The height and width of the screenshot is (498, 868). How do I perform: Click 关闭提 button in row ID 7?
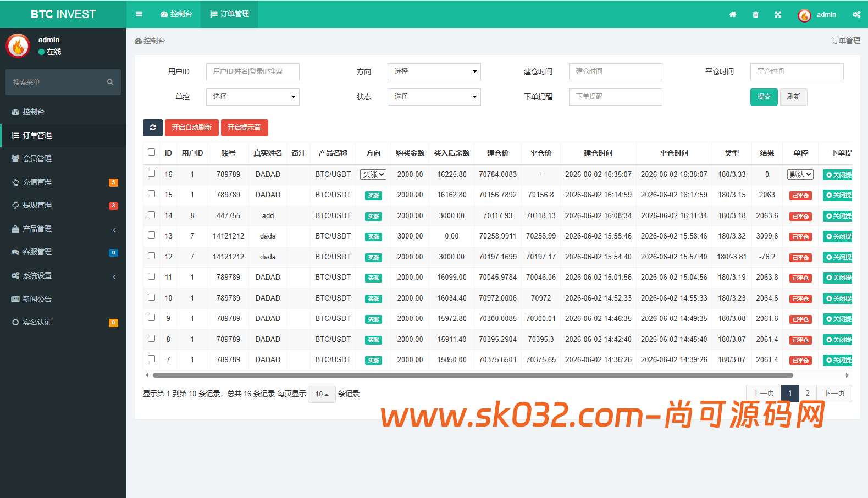[838, 360]
